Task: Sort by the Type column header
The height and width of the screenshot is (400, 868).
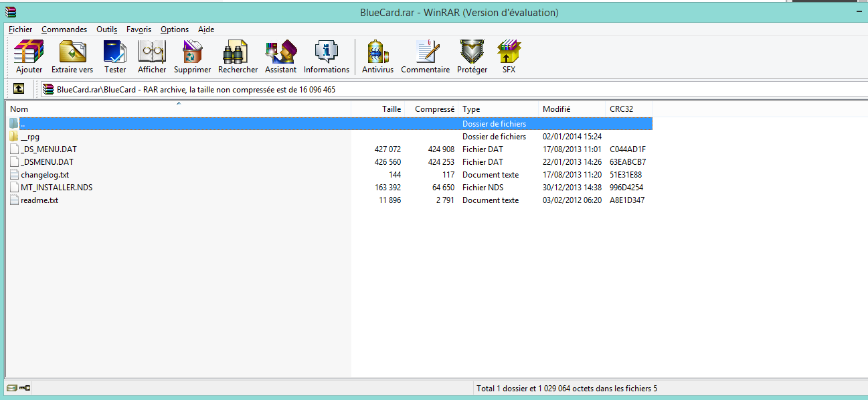Action: pos(499,109)
